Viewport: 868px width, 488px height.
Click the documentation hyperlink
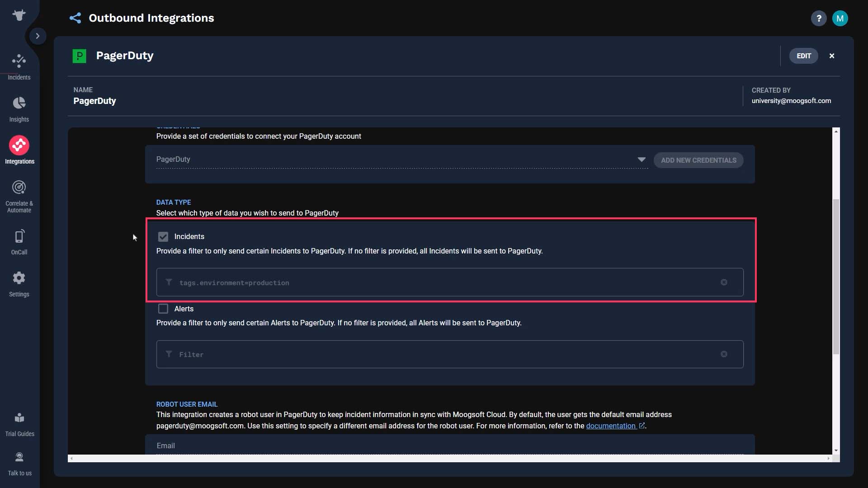612,426
